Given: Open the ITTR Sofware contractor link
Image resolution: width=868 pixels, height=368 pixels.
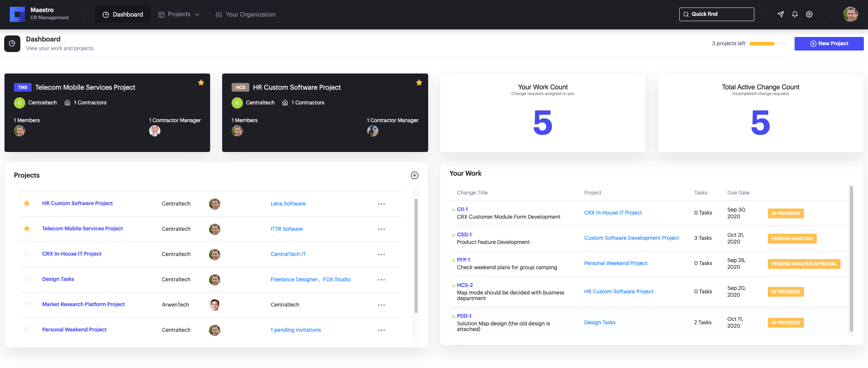Looking at the screenshot, I should [287, 229].
